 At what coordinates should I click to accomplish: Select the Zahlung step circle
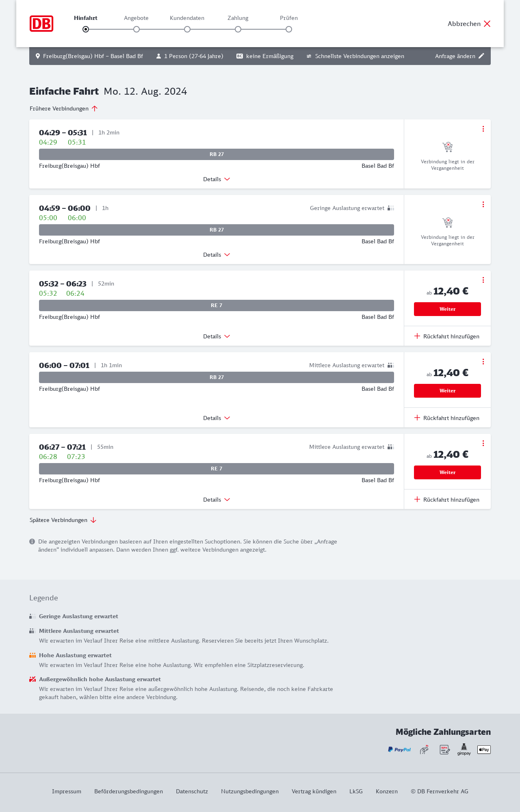tap(238, 29)
